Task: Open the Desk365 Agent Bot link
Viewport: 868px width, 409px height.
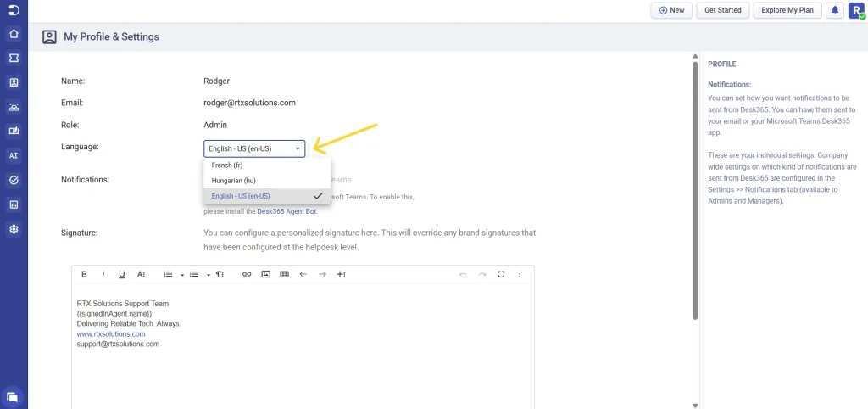Action: (287, 211)
